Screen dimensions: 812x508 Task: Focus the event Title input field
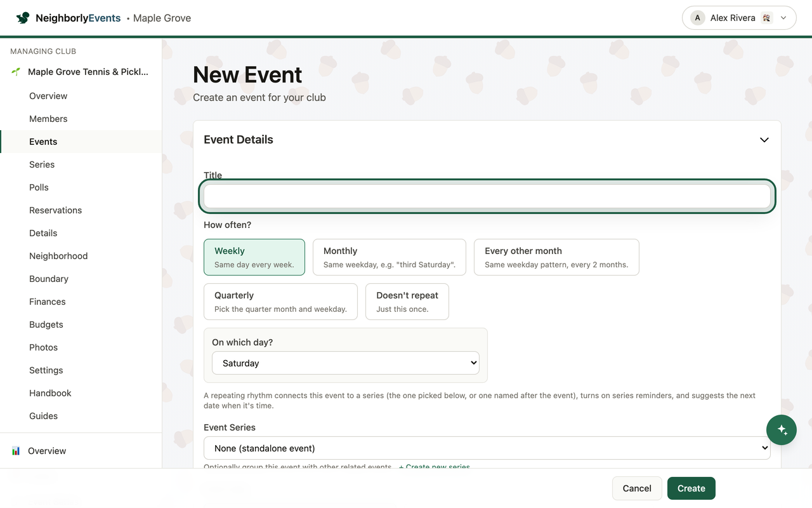click(x=487, y=197)
